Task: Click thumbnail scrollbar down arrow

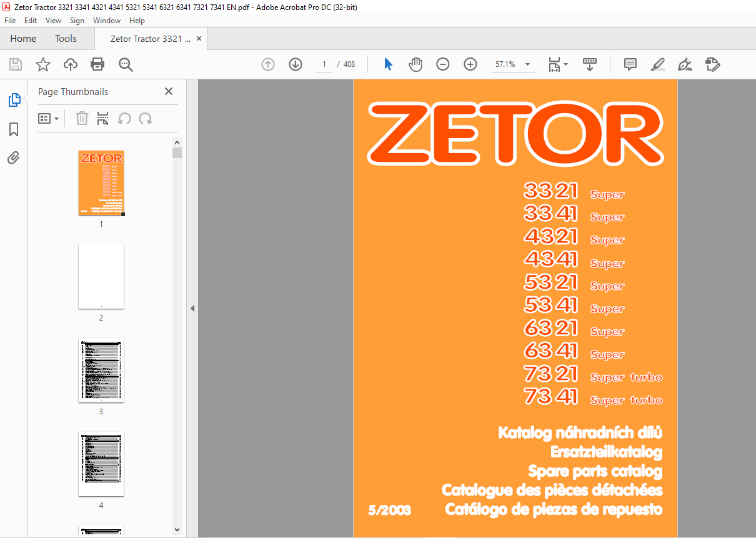Action: tap(177, 530)
